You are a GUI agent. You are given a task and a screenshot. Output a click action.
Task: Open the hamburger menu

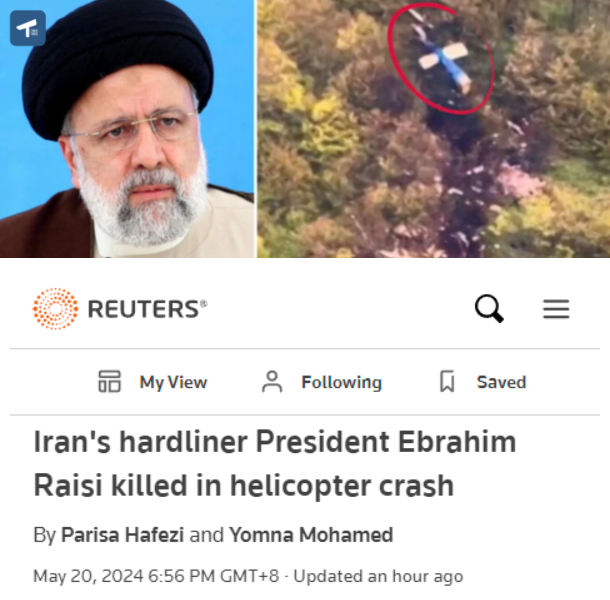[x=556, y=309]
